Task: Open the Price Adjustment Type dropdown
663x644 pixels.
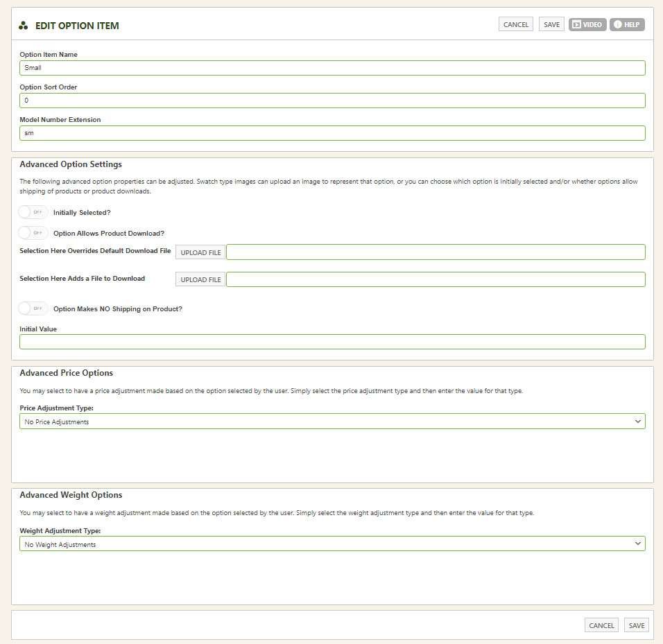Action: (332, 421)
